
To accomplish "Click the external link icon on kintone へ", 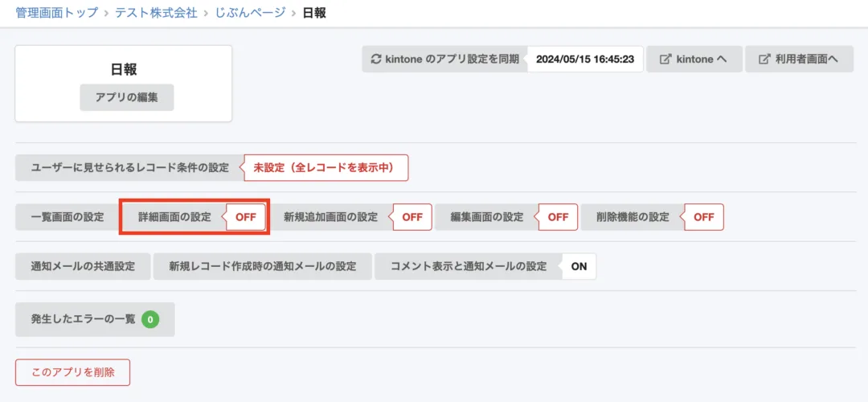I will tap(665, 59).
